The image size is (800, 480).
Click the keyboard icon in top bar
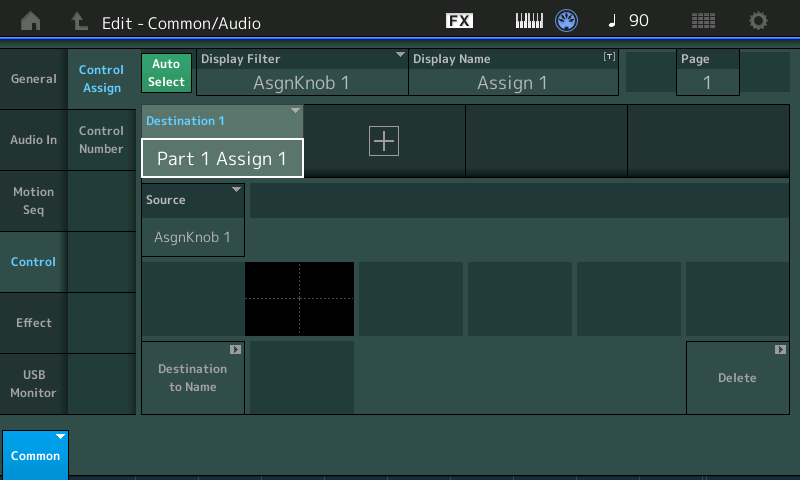coord(529,21)
